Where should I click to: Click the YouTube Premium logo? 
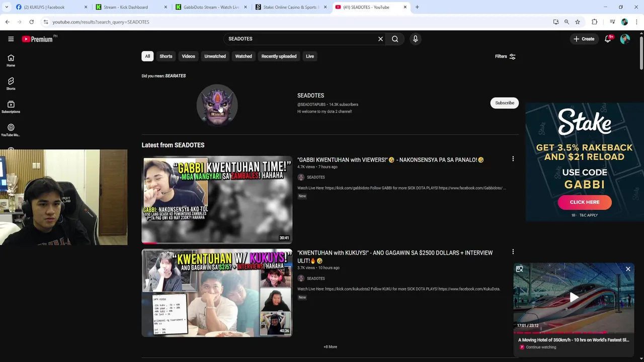38,39
